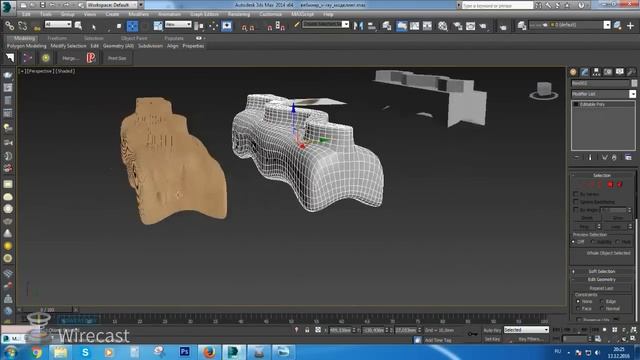
Task: Switch to the Object Paint ribbon tab
Action: click(x=134, y=38)
